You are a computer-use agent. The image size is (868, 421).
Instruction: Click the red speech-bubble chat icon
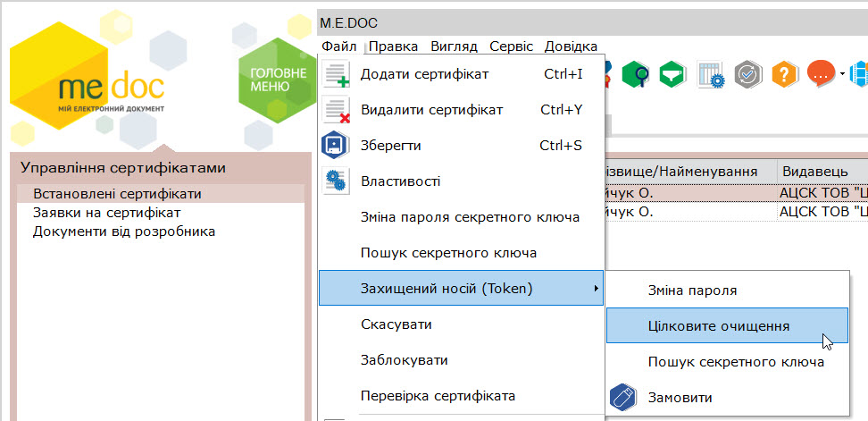click(822, 73)
